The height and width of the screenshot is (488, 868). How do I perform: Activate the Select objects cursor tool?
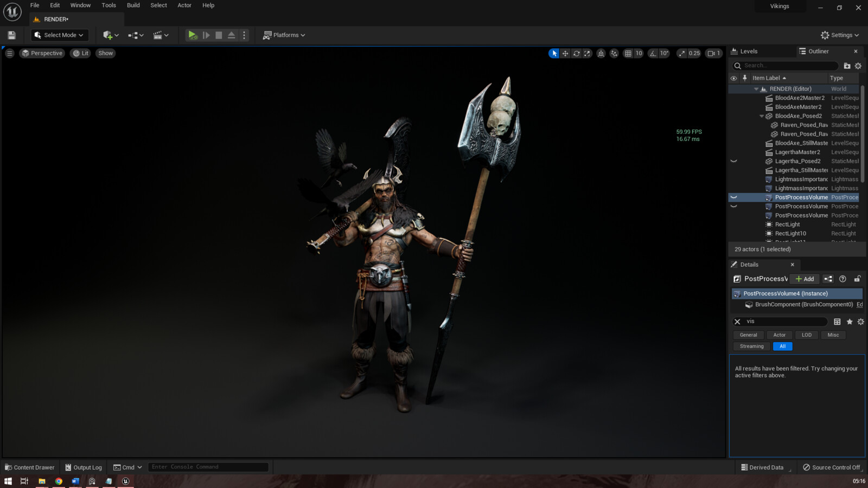pyautogui.click(x=554, y=53)
